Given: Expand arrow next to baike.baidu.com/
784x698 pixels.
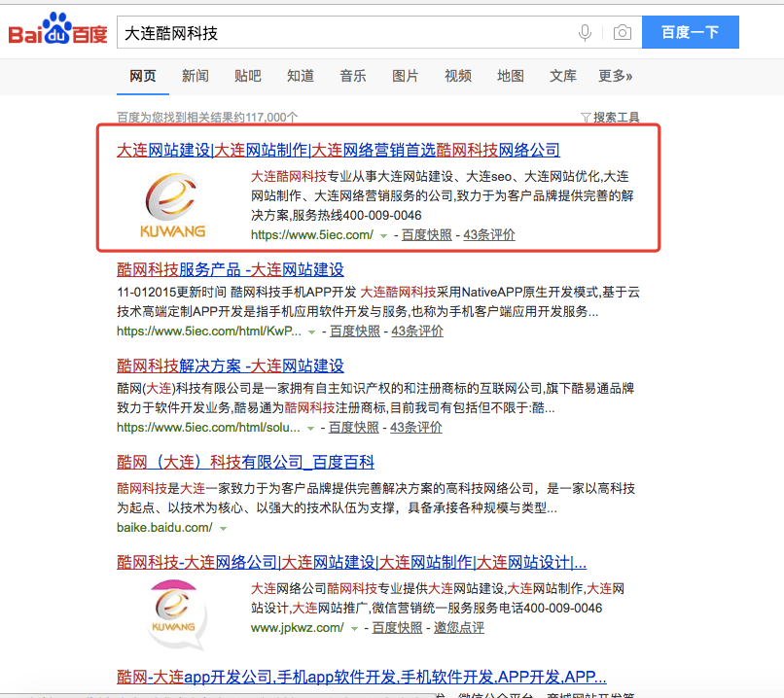Looking at the screenshot, I should pos(223,529).
